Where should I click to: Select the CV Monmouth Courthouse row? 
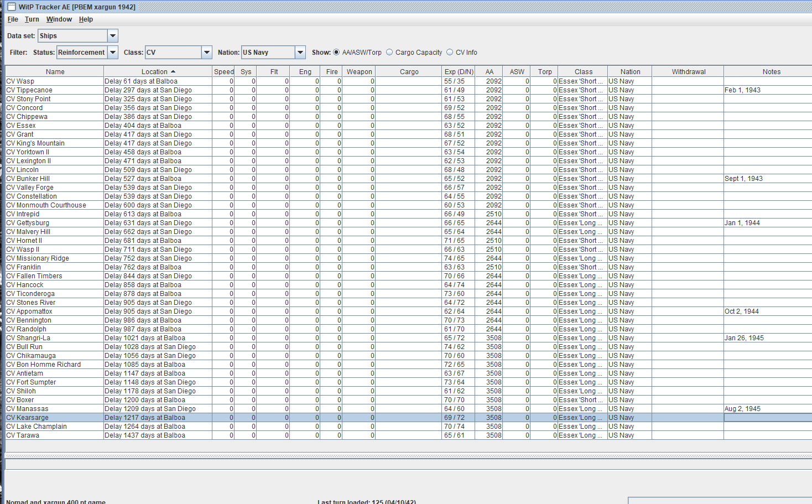click(409, 205)
